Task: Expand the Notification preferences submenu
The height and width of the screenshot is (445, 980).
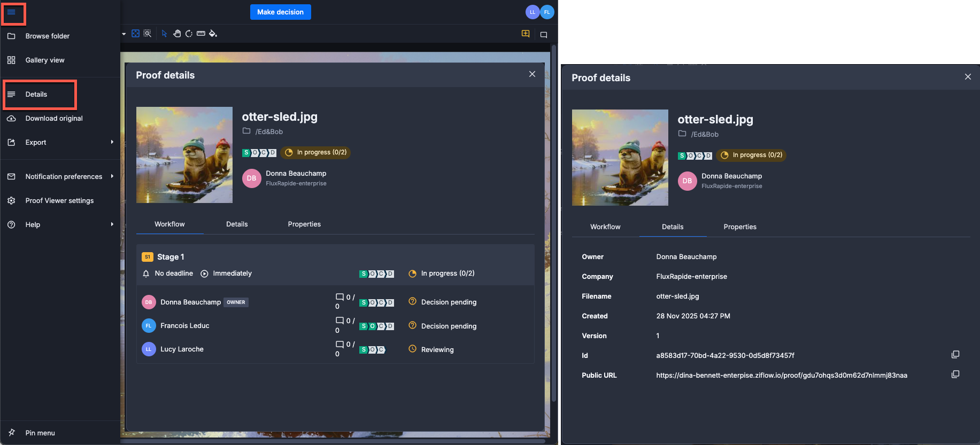Action: point(112,176)
